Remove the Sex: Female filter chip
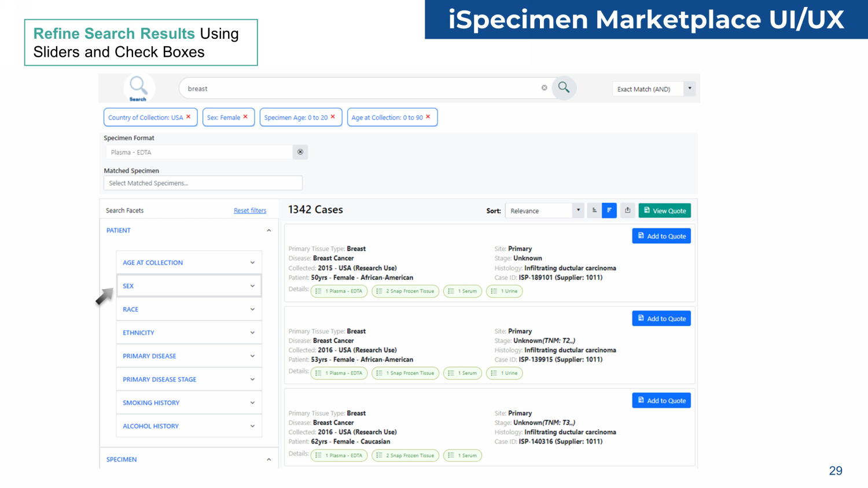Image resolution: width=868 pixels, height=488 pixels. tap(245, 117)
